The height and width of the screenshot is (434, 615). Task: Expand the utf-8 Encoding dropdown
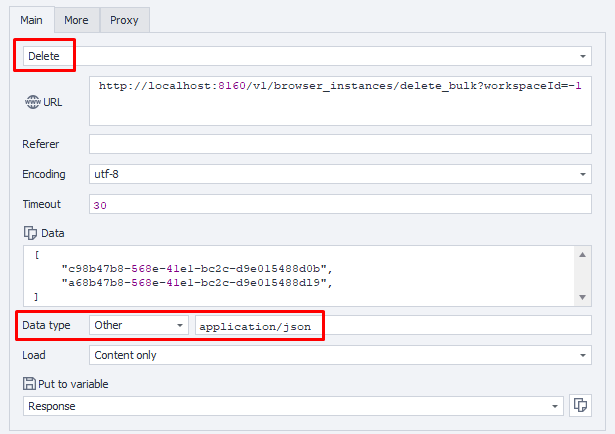click(340, 174)
